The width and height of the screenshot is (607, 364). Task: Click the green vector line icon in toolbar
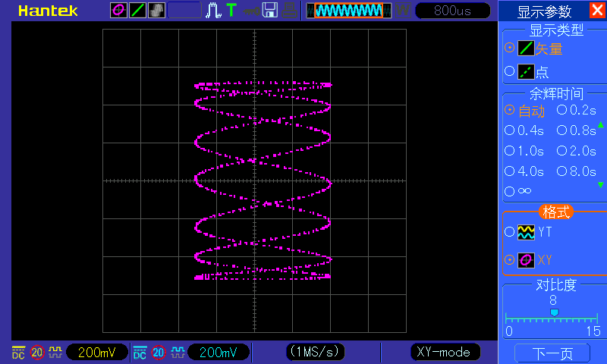(137, 11)
